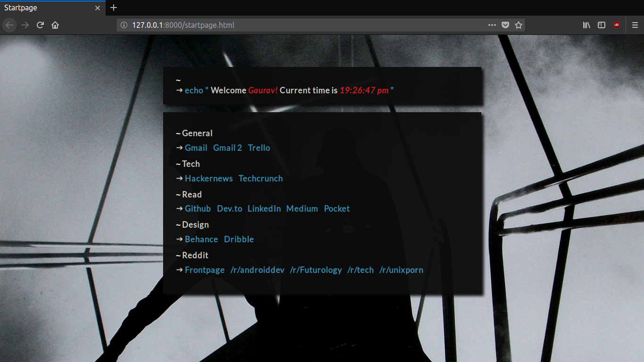Open the Gmail 2 link
Viewport: 644px width, 362px height.
click(x=227, y=148)
